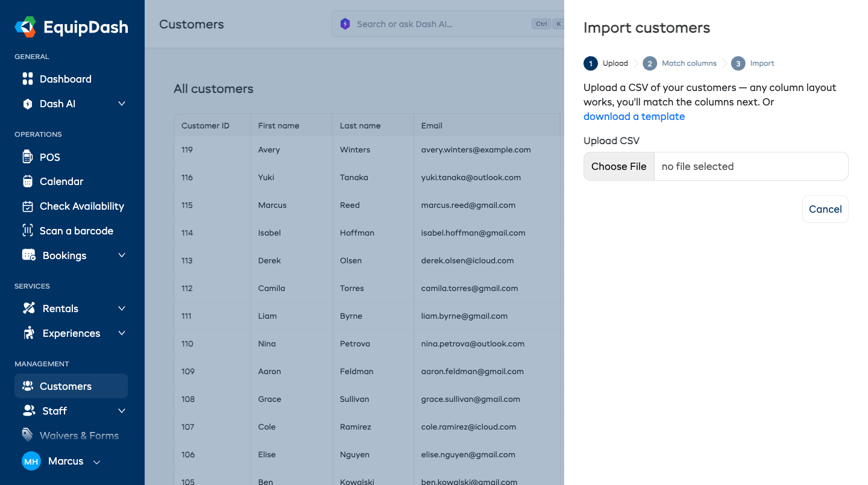Click the download a template link
This screenshot has width=868, height=485.
(x=634, y=116)
